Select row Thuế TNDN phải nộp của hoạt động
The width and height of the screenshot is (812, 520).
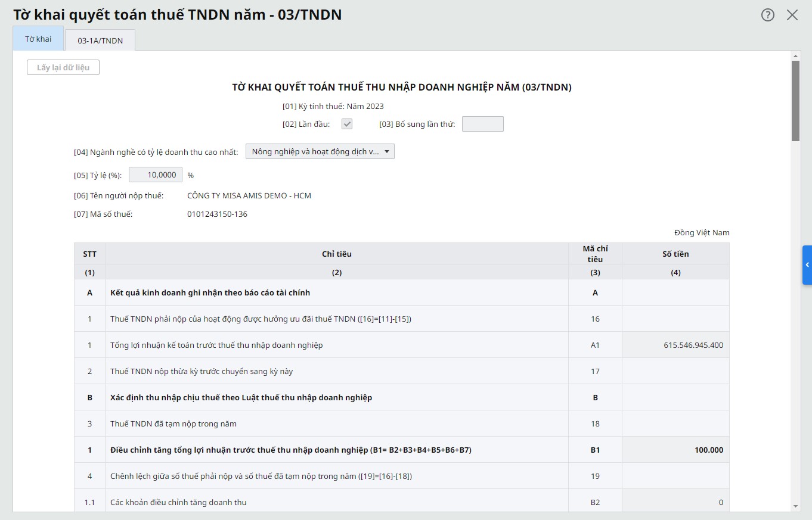pos(402,319)
